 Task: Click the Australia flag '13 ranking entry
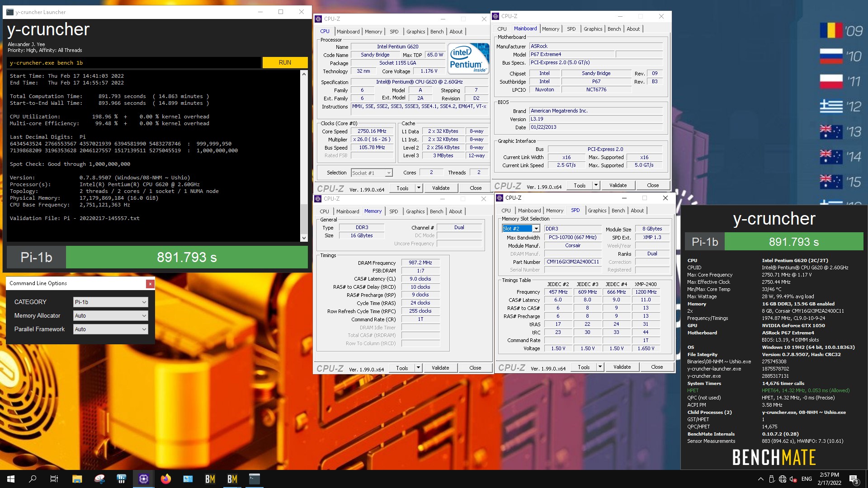coord(841,132)
